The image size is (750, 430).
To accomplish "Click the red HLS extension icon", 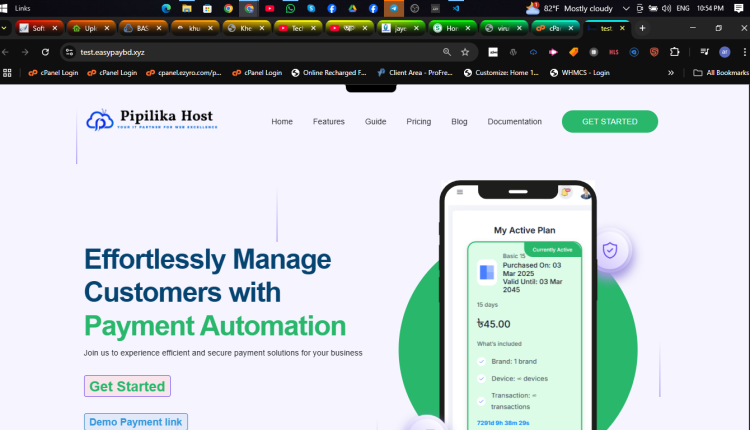I will 614,52.
